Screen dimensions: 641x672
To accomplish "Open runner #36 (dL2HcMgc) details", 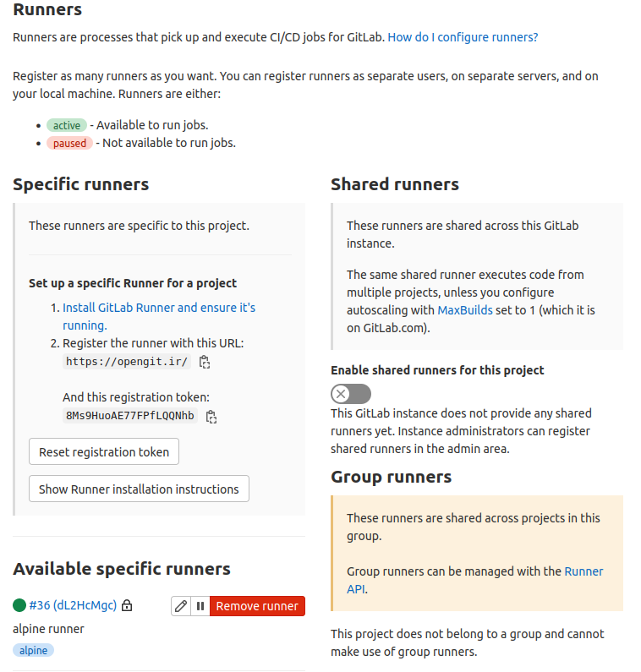I will coord(73,605).
